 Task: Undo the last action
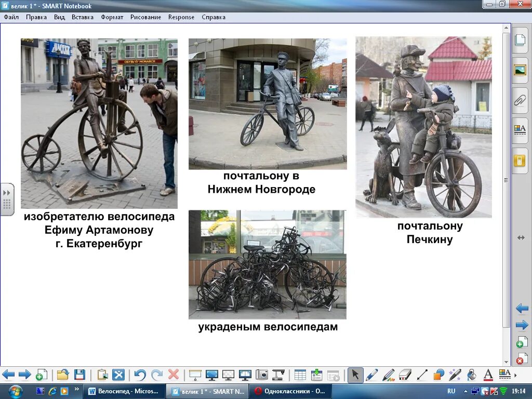tap(140, 375)
